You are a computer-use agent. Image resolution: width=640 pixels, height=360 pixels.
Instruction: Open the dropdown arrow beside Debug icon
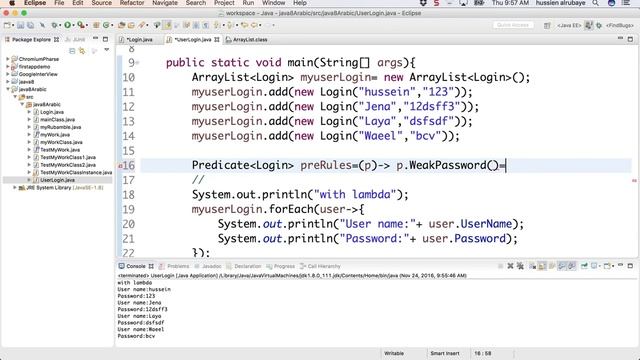click(x=60, y=25)
